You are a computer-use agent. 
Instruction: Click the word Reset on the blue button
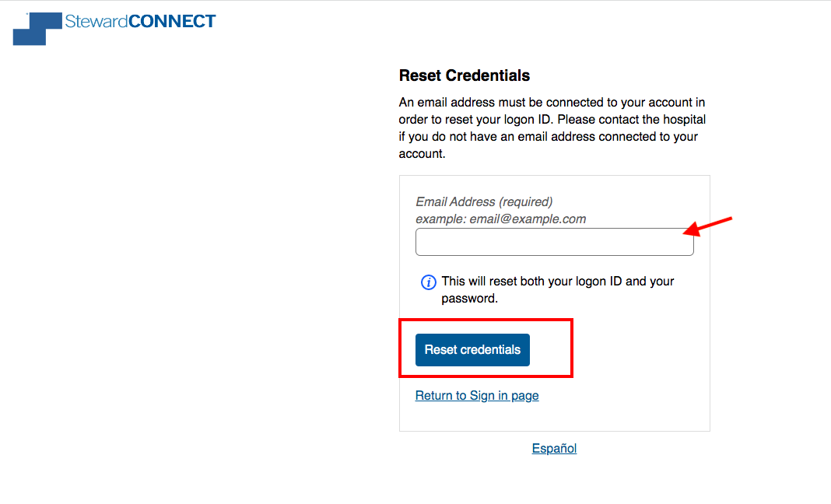[x=440, y=350]
